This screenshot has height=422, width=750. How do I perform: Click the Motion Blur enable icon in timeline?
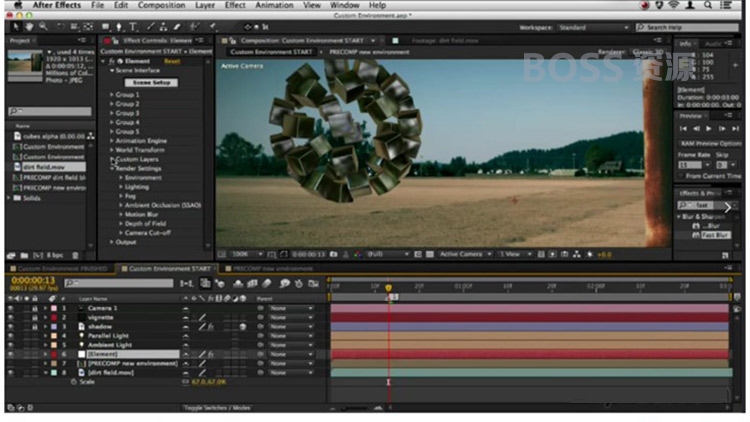[267, 284]
